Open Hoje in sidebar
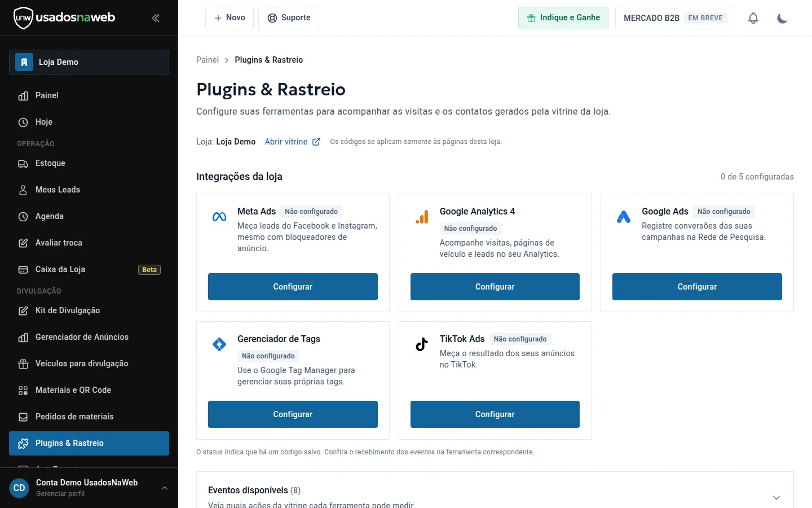This screenshot has width=812, height=508. [89, 122]
